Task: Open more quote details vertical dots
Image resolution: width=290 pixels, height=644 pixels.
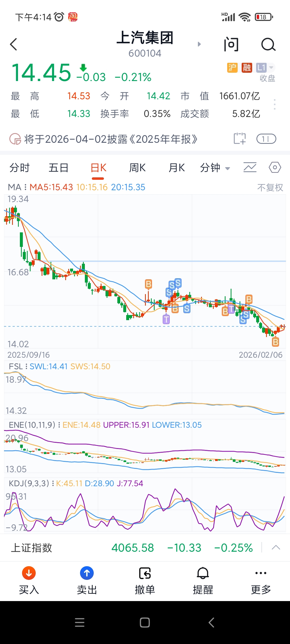Action: [x=274, y=104]
